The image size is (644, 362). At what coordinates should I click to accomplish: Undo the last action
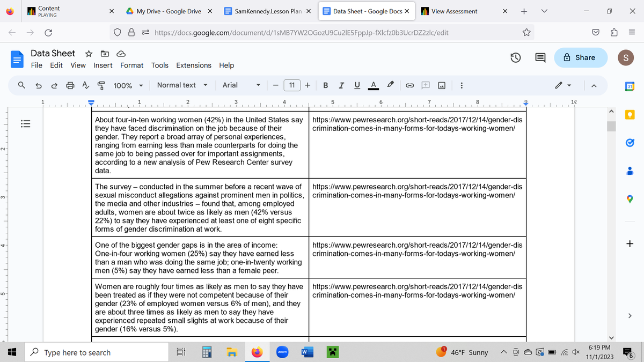[39, 85]
